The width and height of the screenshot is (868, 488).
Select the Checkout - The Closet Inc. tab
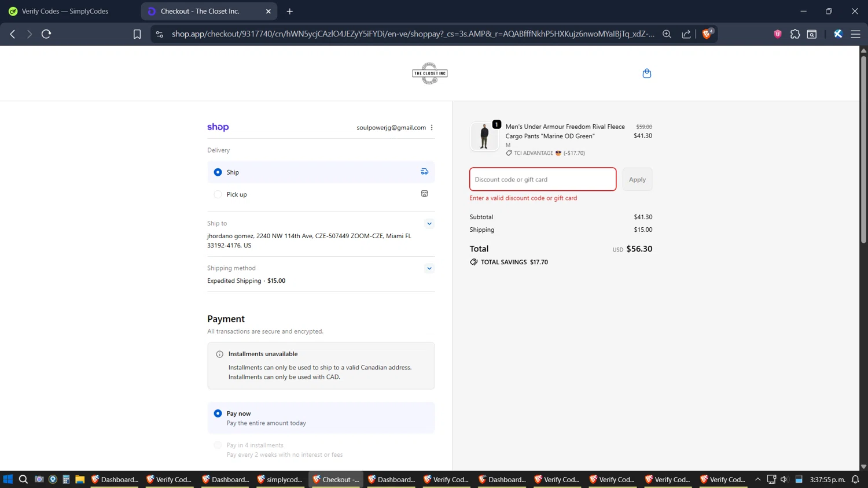[x=209, y=11]
